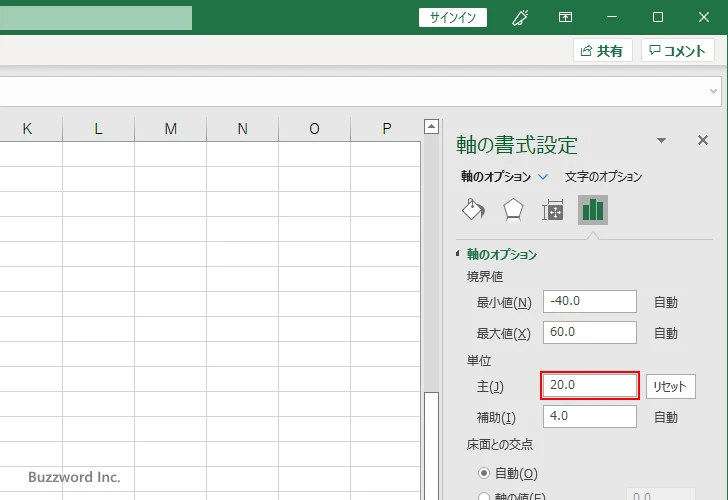The width and height of the screenshot is (728, 500).
Task: Minimize the Excel window
Action: click(612, 18)
